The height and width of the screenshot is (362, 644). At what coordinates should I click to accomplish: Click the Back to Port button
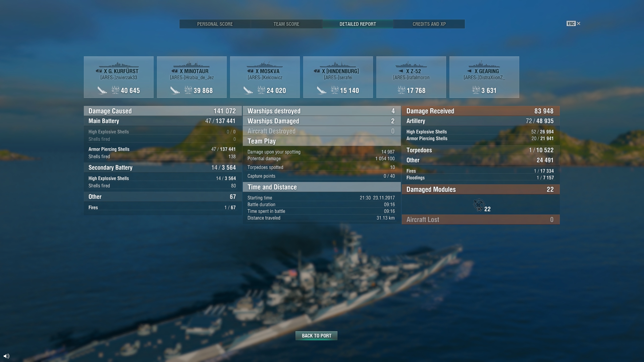(x=316, y=336)
